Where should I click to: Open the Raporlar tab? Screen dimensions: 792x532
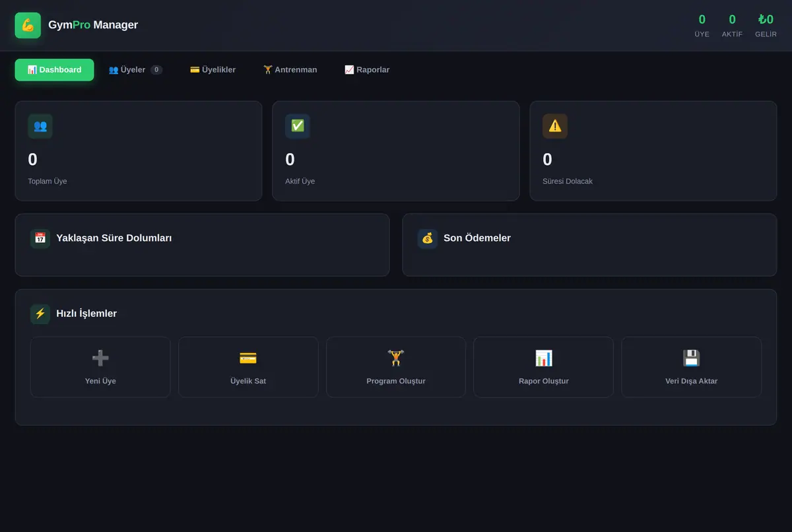click(367, 70)
